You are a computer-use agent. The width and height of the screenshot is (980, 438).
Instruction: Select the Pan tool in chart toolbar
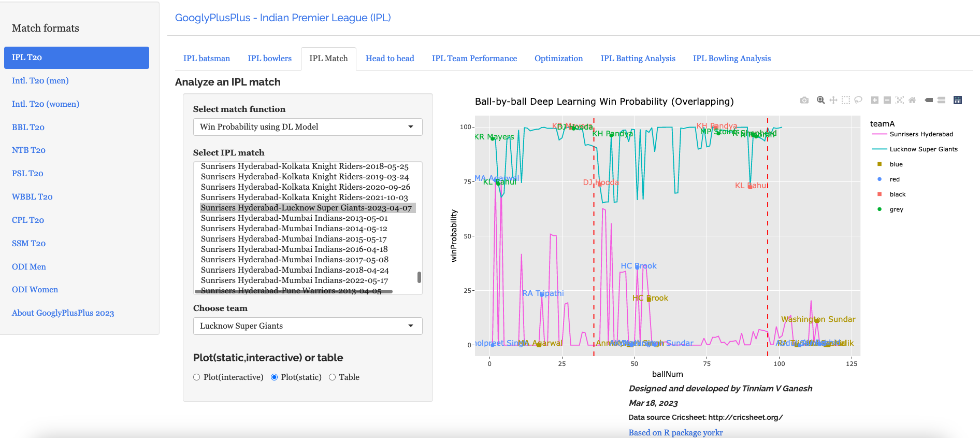(x=833, y=100)
